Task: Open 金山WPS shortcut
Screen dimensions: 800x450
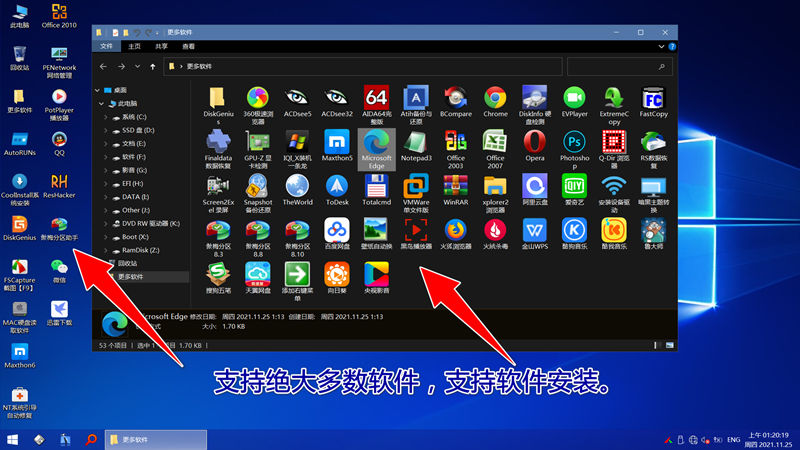Action: [535, 234]
